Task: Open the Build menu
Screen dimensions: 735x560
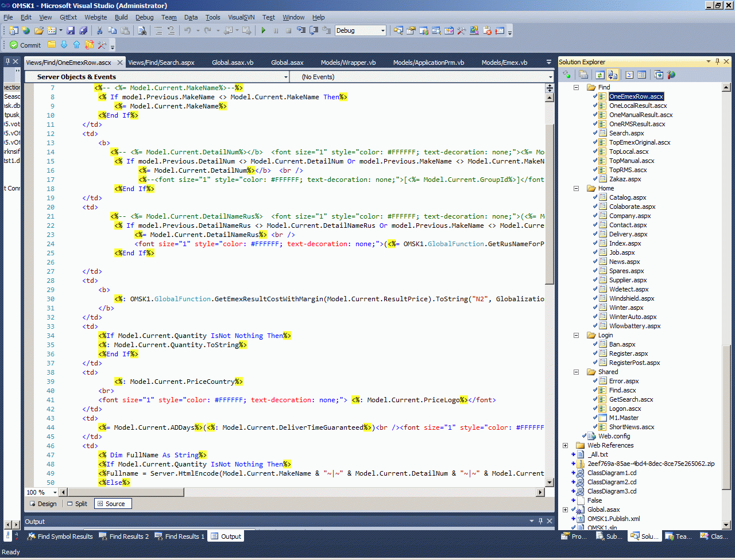Action: coord(121,17)
